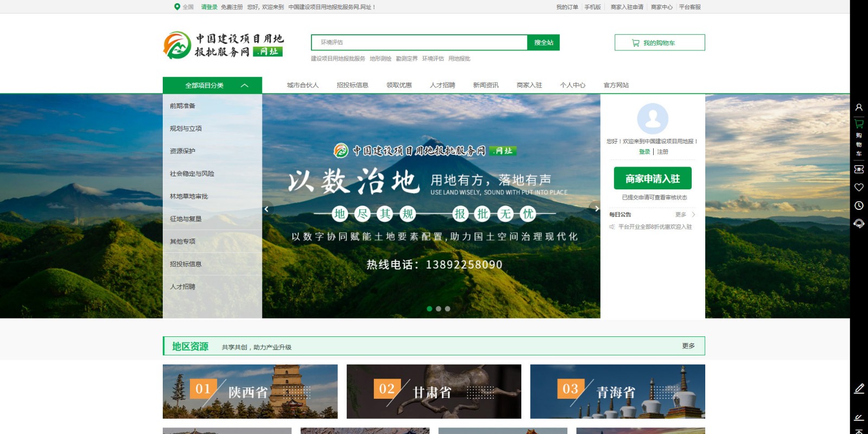Click the 搜全站 search button
Image resolution: width=868 pixels, height=434 pixels.
click(x=544, y=42)
